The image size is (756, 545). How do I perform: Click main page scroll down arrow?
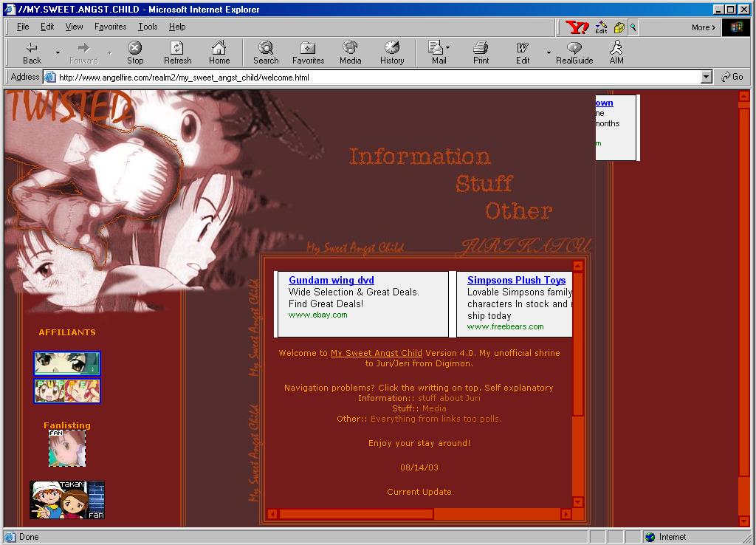[x=743, y=521]
